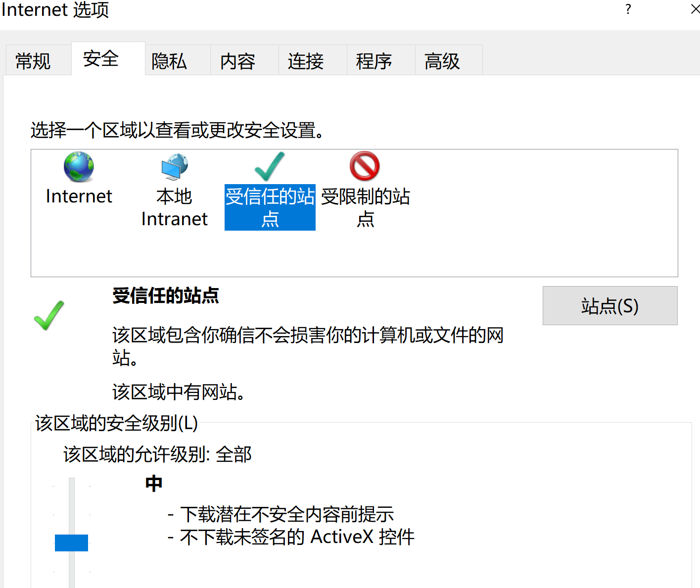Switch to the 常规 tab
700x588 pixels.
(x=33, y=61)
